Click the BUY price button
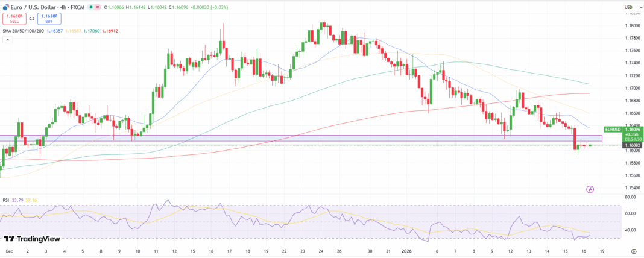 click(49, 19)
